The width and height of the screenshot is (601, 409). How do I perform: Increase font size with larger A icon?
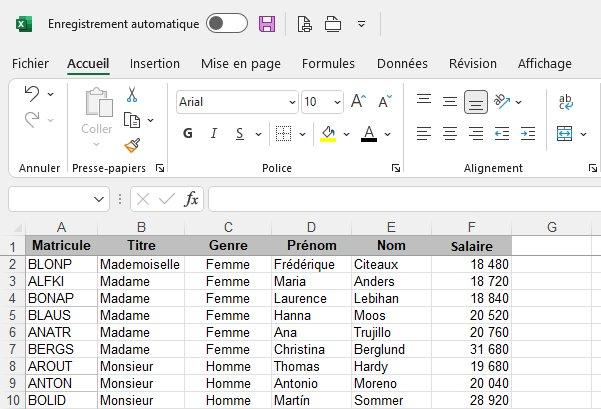[x=358, y=101]
